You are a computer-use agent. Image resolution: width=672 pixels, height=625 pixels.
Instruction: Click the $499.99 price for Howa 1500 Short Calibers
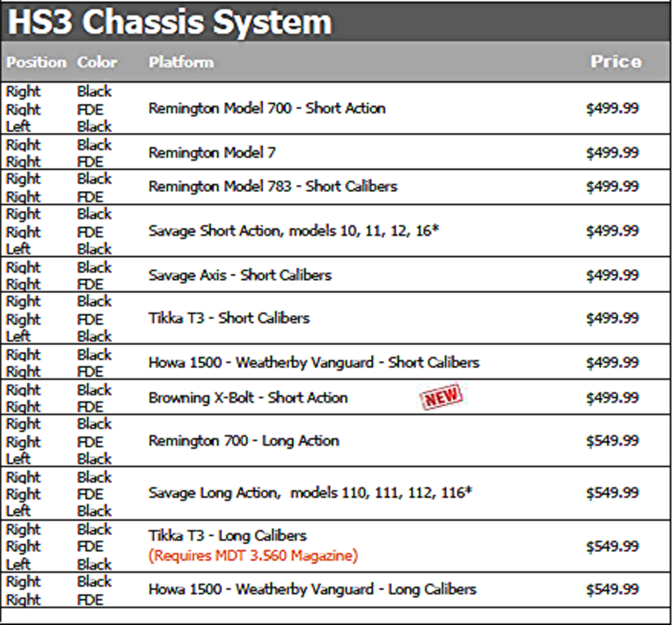tap(612, 363)
